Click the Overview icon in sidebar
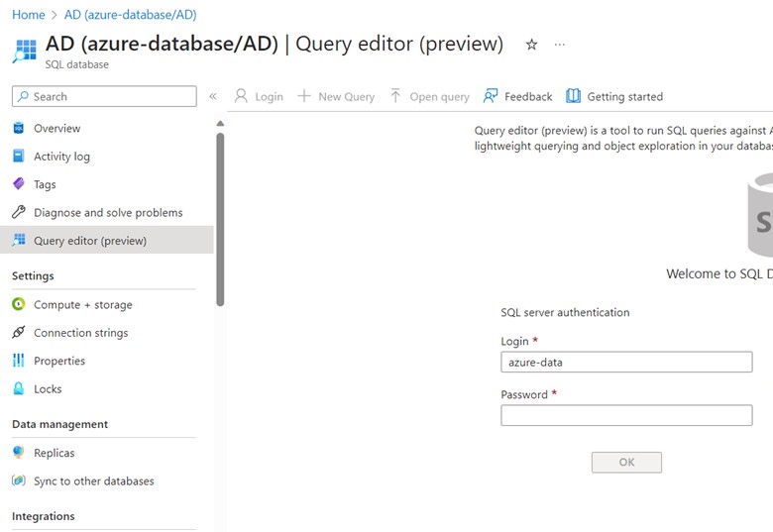 point(18,128)
